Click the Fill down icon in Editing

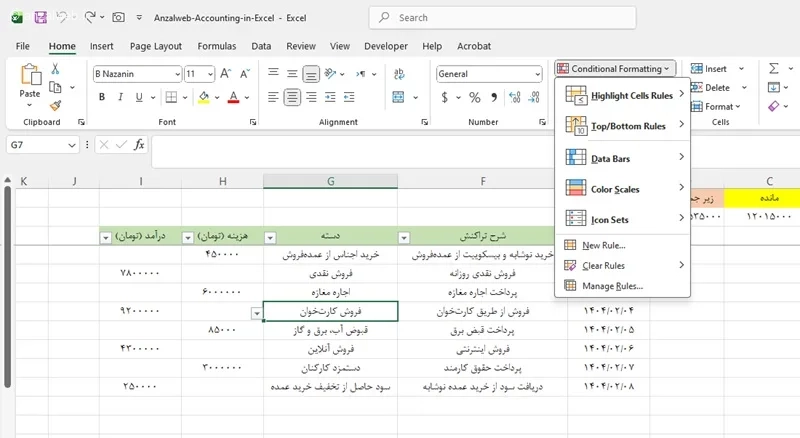pyautogui.click(x=774, y=87)
